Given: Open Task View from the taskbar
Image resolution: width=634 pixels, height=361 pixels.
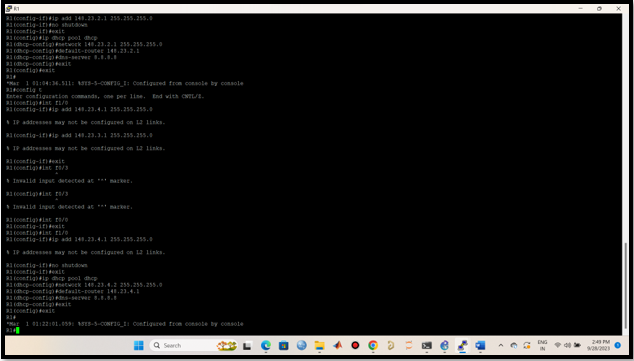Looking at the screenshot, I should pos(247,346).
